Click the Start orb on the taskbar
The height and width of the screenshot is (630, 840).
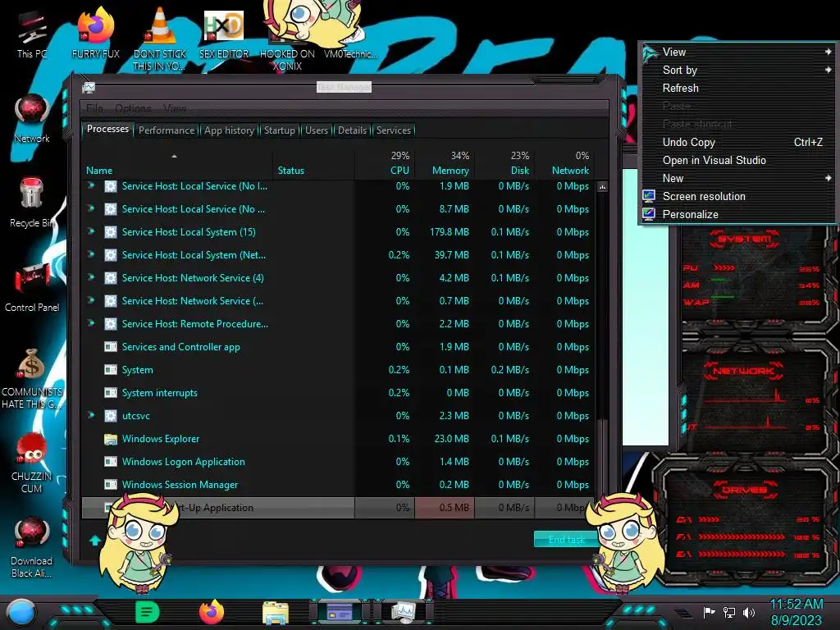[21, 612]
